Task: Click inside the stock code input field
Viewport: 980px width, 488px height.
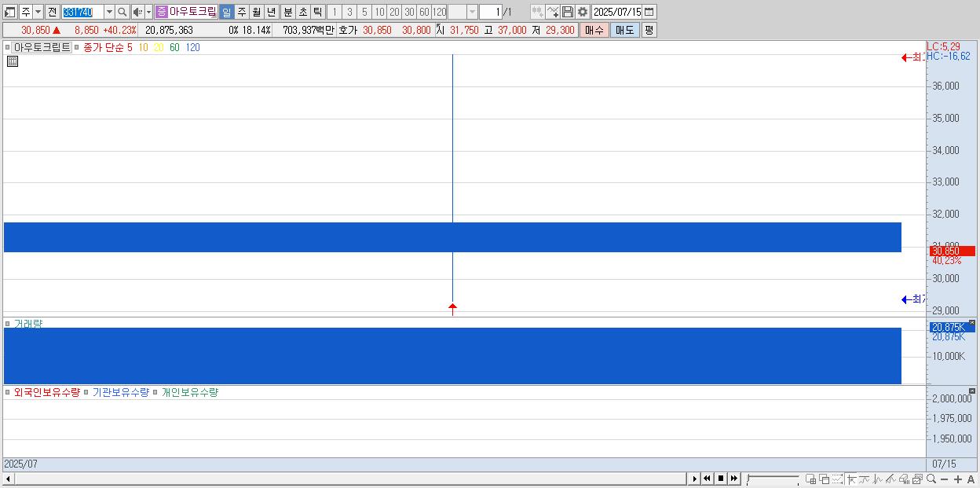Action: pos(82,12)
